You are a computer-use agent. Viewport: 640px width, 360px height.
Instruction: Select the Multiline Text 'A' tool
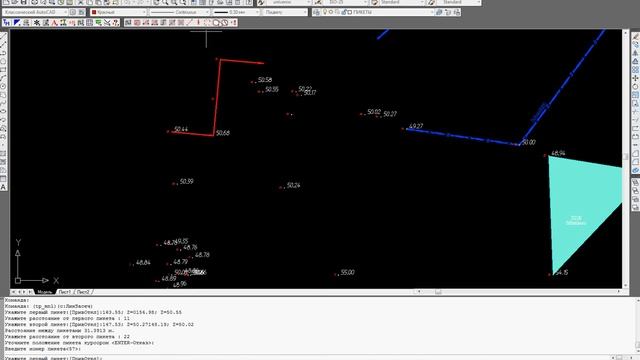[x=3, y=187]
